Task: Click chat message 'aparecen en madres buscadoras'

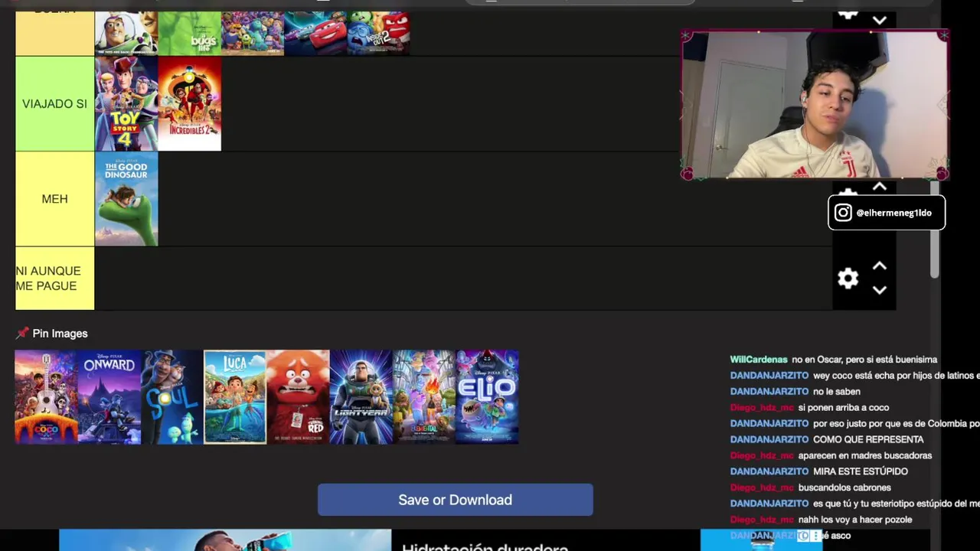Action: point(864,456)
